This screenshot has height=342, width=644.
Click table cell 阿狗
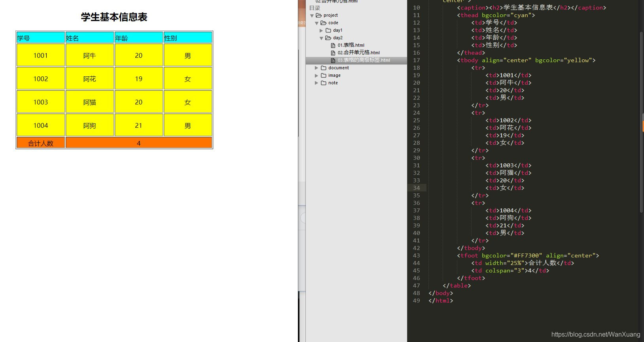(x=90, y=125)
